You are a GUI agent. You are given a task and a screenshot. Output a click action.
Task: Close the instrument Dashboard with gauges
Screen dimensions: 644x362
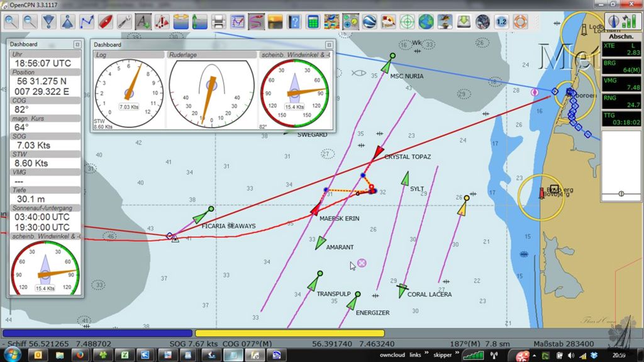click(x=328, y=45)
